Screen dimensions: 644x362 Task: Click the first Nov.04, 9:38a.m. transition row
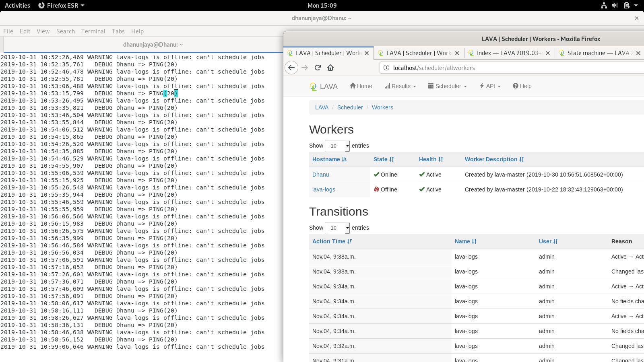(477, 257)
